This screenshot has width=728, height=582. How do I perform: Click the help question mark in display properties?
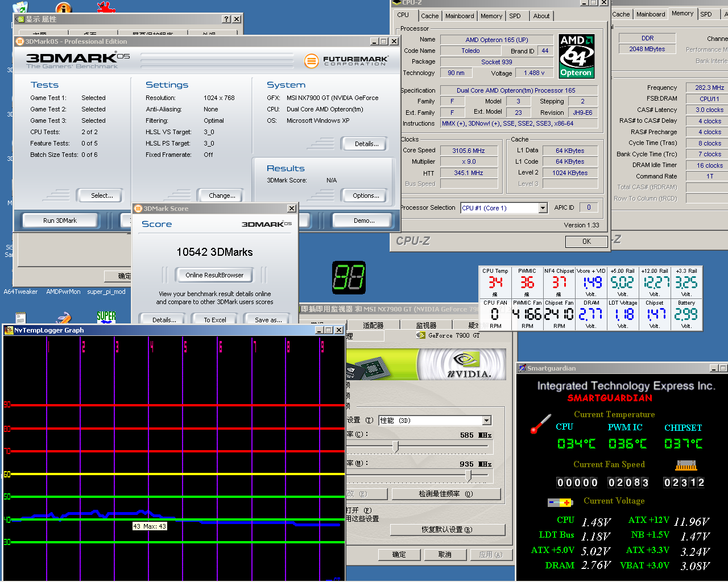(226, 19)
